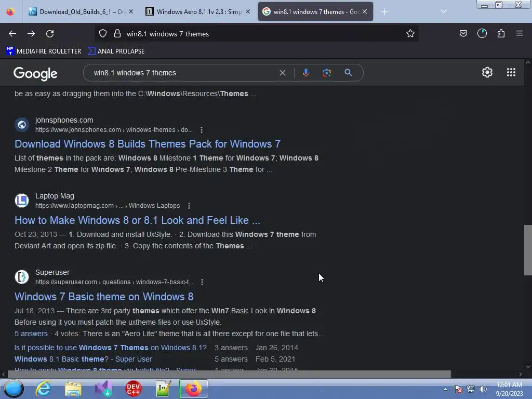Screen dimensions: 532x399
Task: Open Laptop Mag result options menu
Action: pos(189,206)
